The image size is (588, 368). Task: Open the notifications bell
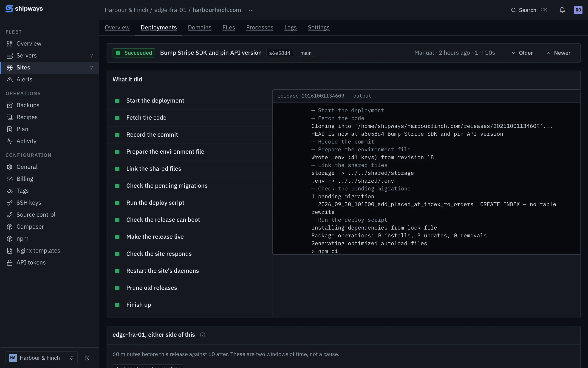tap(562, 10)
